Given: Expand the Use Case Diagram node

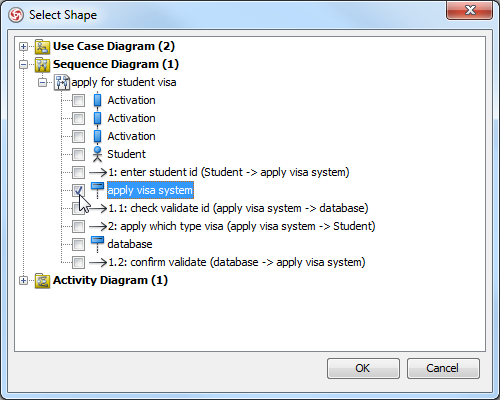Looking at the screenshot, I should [x=23, y=46].
